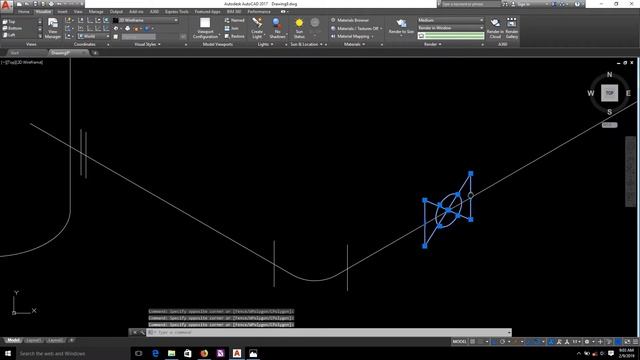Select the Left view
This screenshot has height=360, width=640.
click(9, 35)
